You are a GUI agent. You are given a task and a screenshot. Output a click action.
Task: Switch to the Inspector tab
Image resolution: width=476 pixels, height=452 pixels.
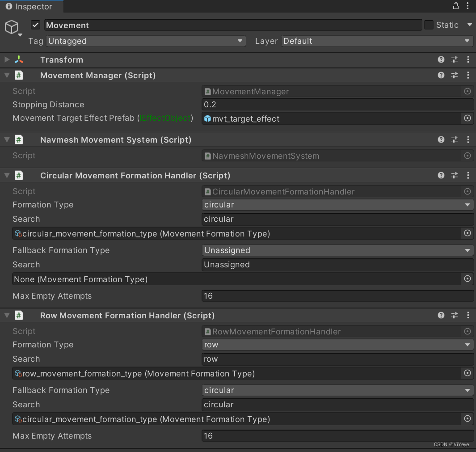(31, 6)
